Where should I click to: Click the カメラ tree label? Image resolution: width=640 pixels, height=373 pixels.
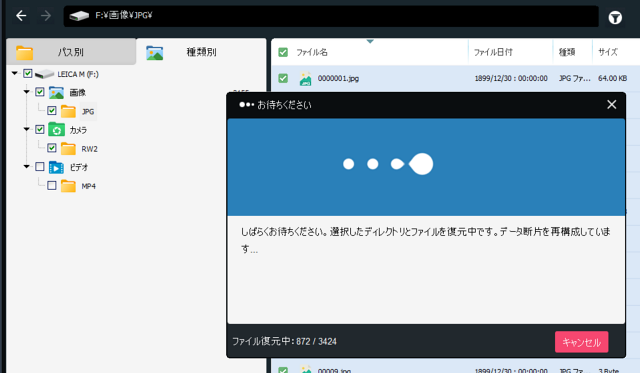click(78, 130)
